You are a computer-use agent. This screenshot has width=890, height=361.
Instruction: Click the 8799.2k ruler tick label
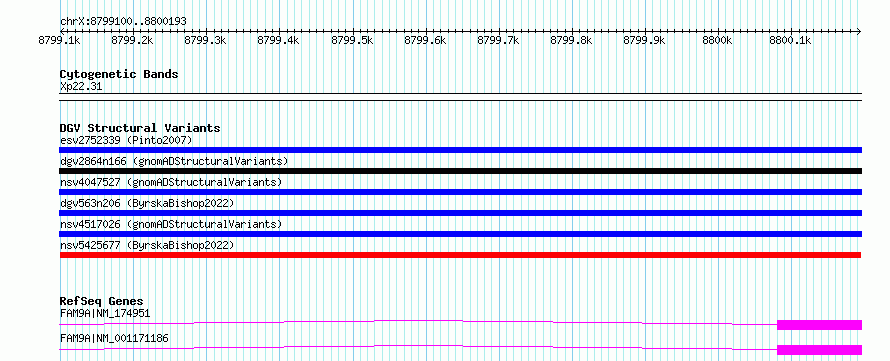click(x=132, y=40)
